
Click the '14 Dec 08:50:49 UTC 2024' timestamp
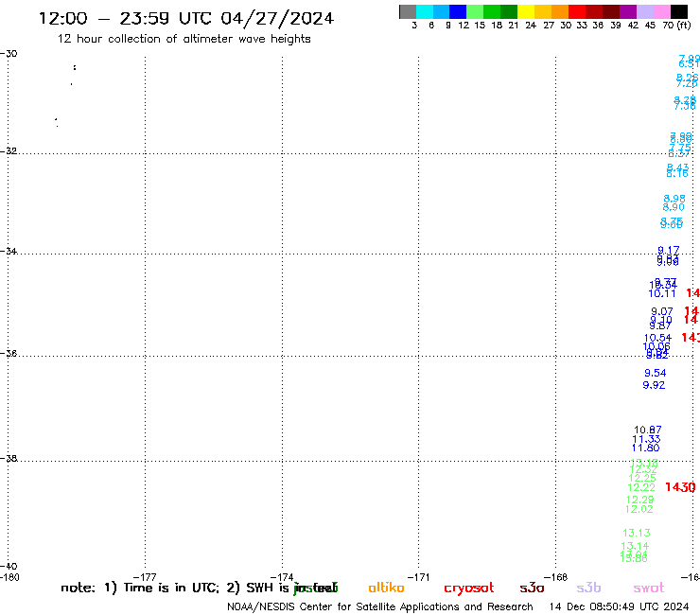620,606
